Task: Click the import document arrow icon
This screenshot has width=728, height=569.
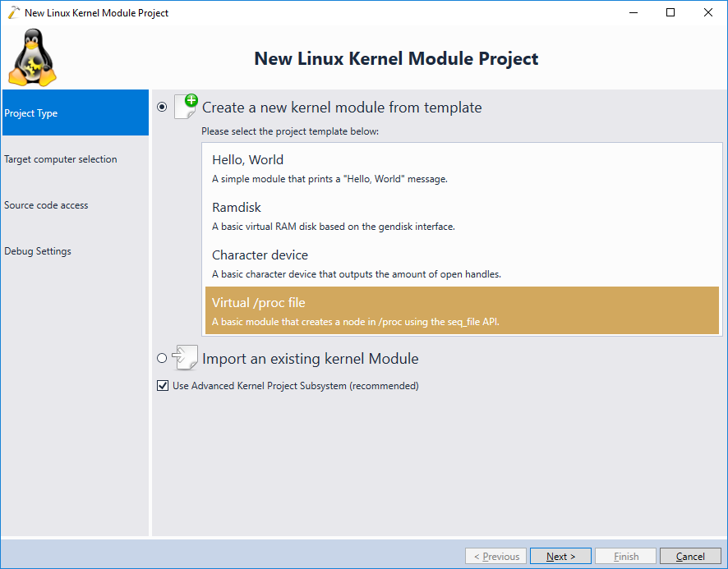Action: pyautogui.click(x=185, y=357)
